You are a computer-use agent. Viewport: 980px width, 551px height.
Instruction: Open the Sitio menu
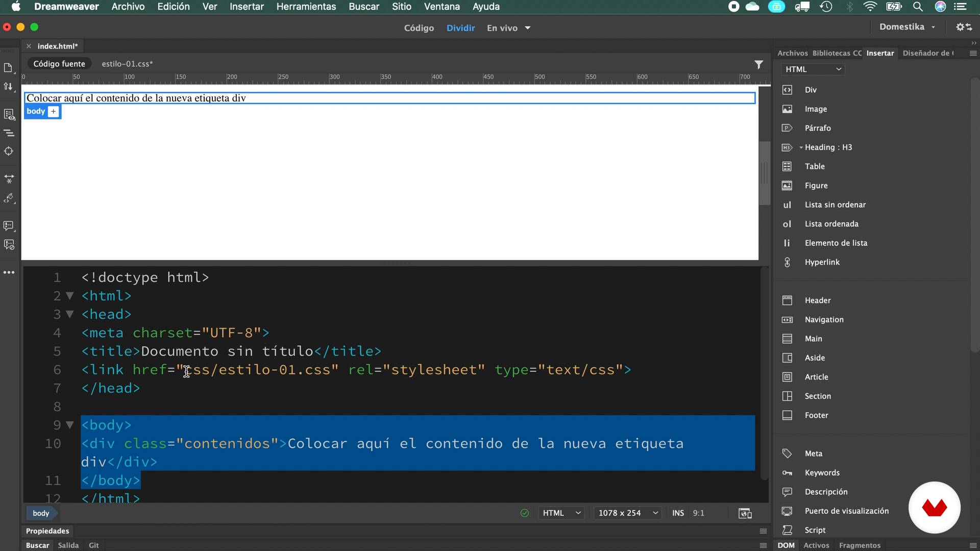[402, 7]
